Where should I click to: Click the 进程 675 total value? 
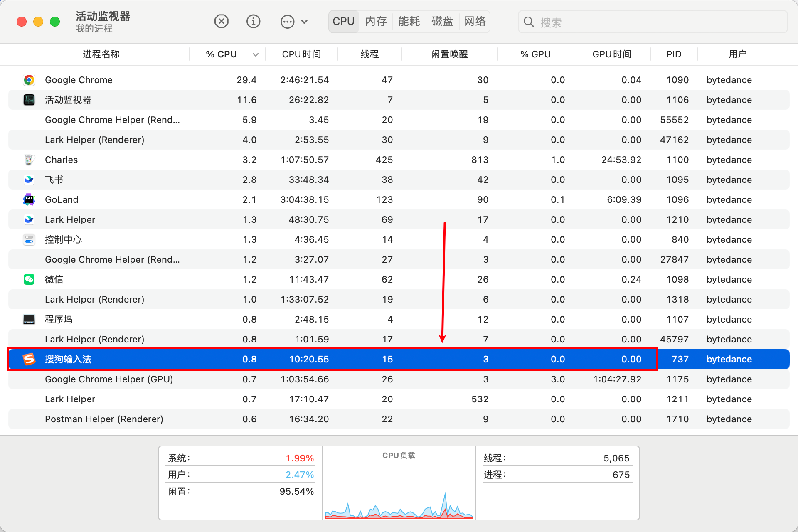tap(621, 475)
